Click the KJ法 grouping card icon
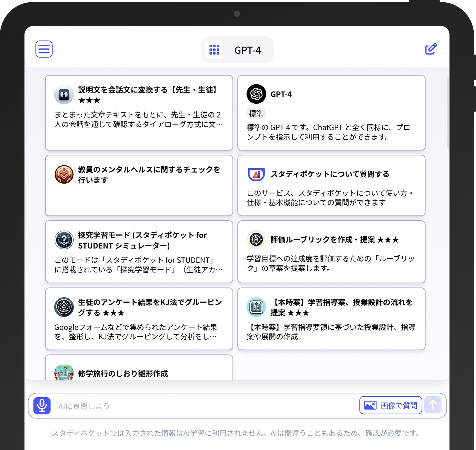 [x=64, y=307]
